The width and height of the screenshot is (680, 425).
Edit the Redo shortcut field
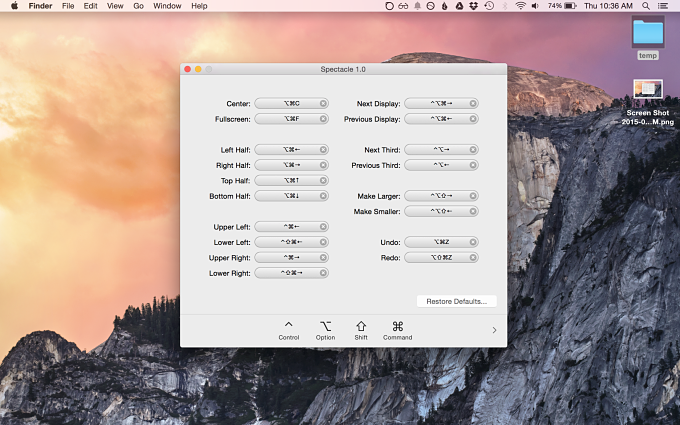click(441, 258)
